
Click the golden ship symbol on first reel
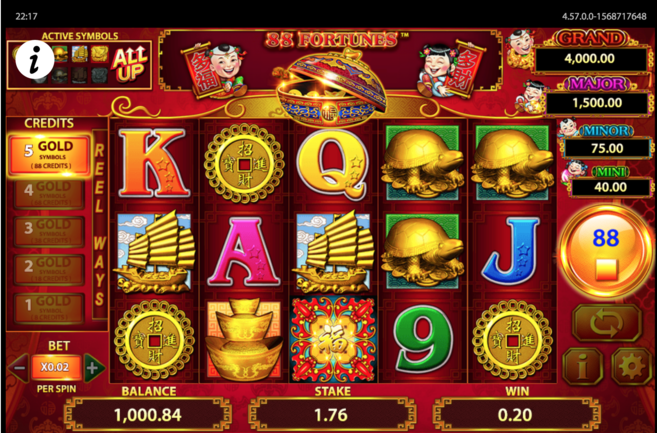pyautogui.click(x=154, y=252)
